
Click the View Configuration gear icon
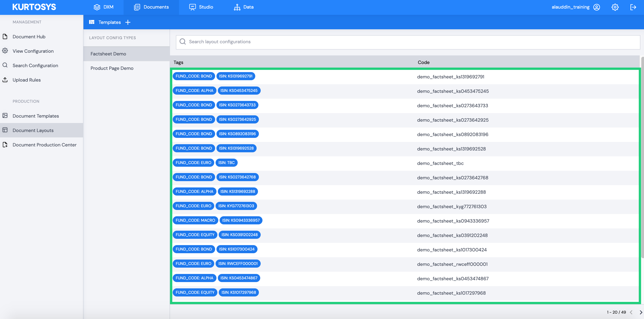click(x=5, y=51)
